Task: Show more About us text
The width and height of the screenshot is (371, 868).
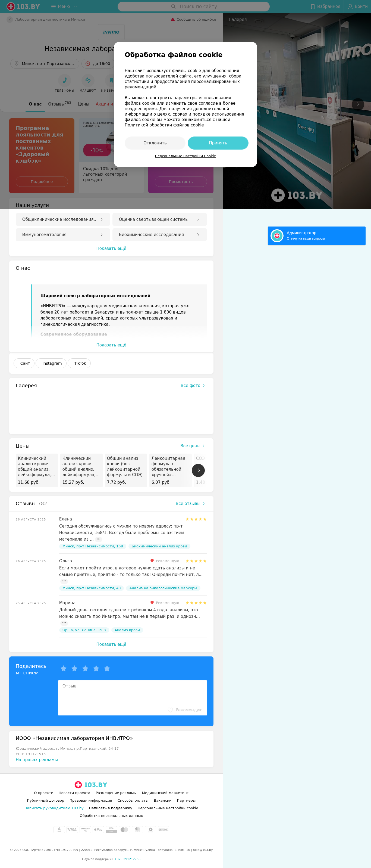Action: tap(111, 345)
